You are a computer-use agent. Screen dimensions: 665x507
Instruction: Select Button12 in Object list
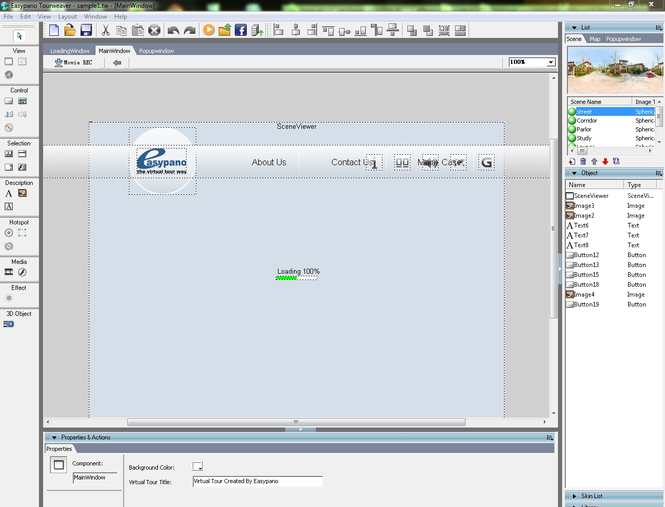click(x=613, y=255)
